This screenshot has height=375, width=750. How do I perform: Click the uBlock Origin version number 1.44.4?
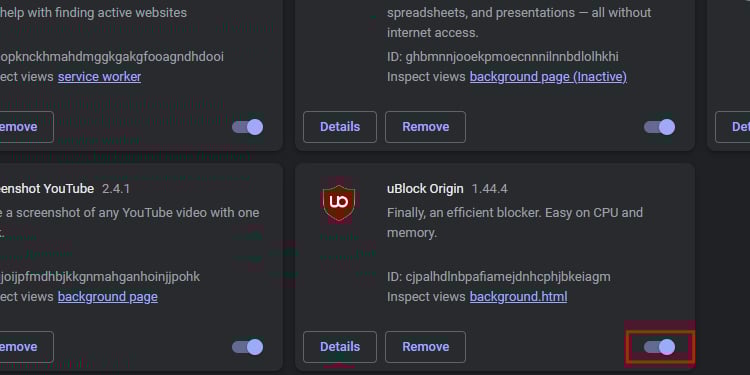pos(490,189)
